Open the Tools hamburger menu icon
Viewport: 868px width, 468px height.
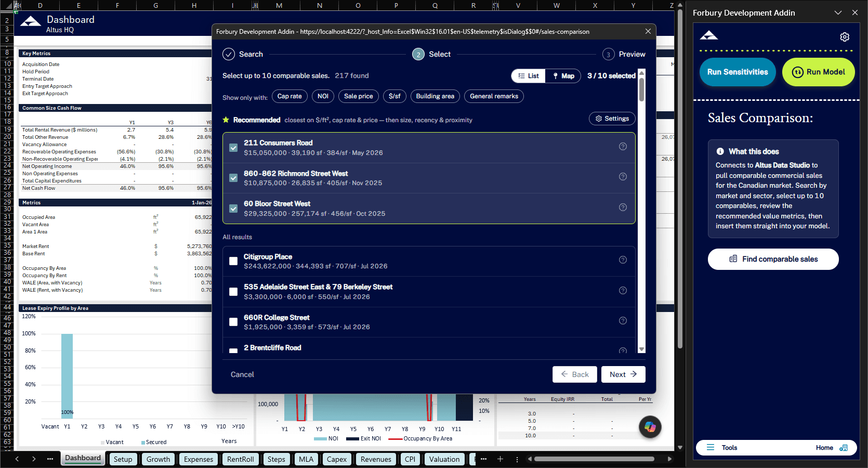711,447
